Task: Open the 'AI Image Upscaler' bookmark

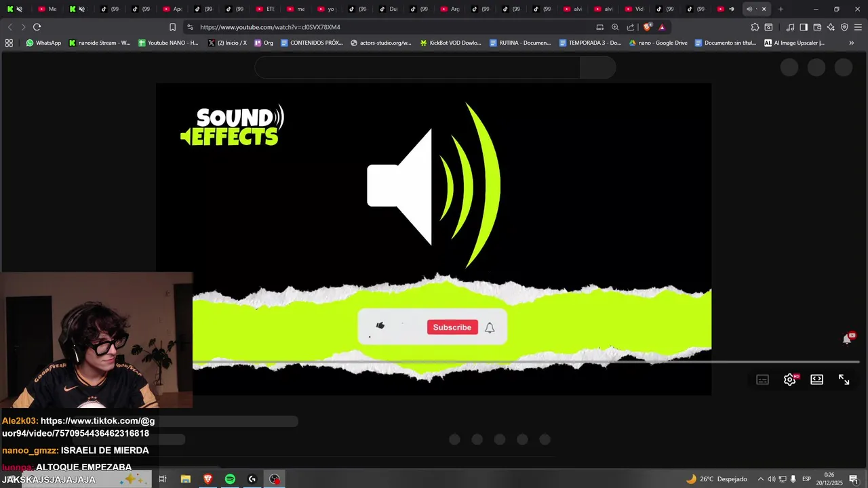Action: tap(794, 43)
